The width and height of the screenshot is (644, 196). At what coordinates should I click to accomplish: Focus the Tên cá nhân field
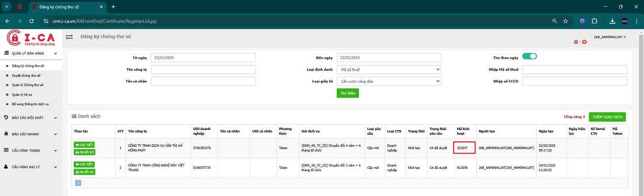(x=203, y=81)
